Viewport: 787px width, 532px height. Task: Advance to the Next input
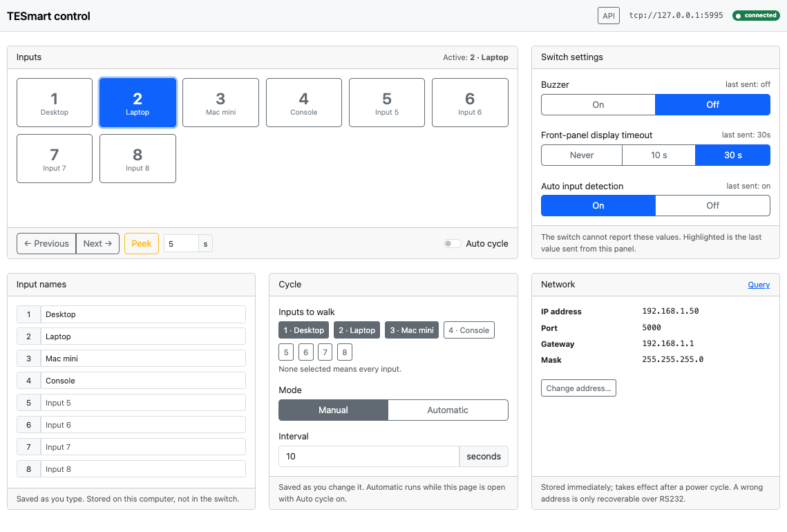97,243
